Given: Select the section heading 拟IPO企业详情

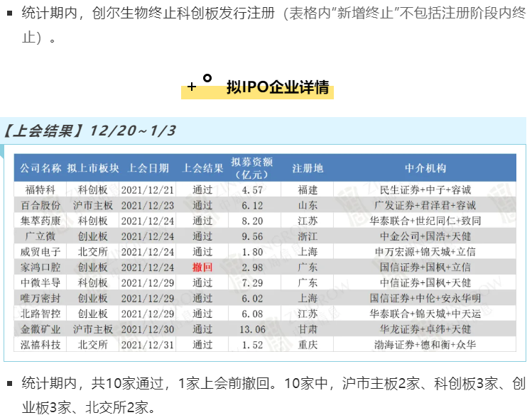Looking at the screenshot, I should click(278, 87).
